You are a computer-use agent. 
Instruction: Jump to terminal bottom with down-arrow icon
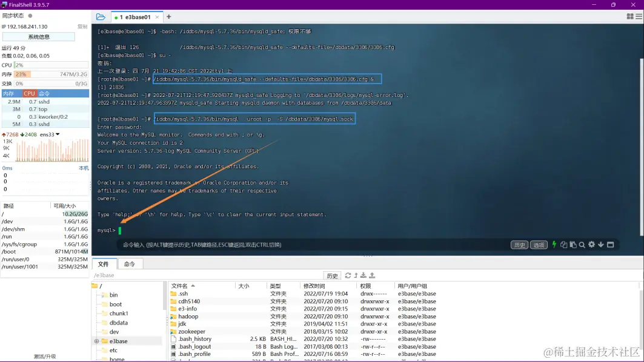click(601, 245)
